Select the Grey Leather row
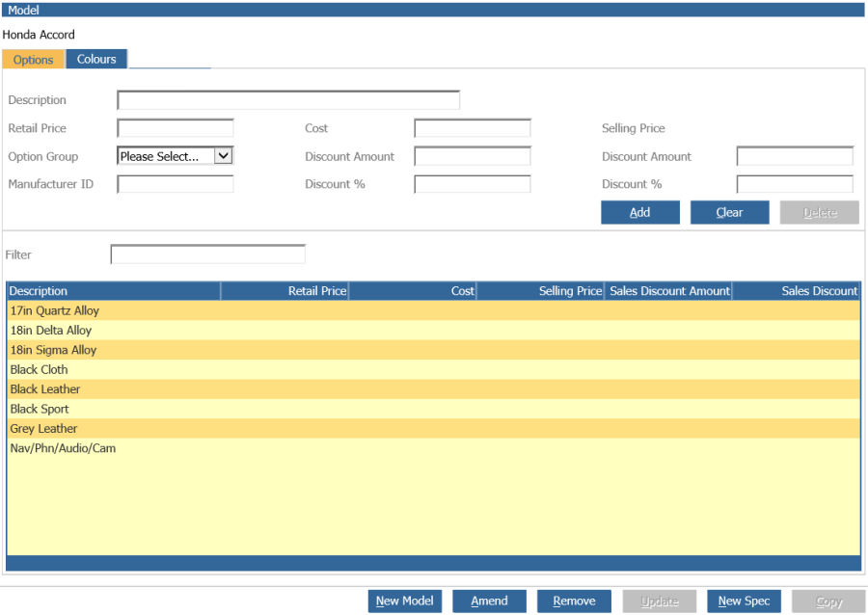 click(x=433, y=429)
